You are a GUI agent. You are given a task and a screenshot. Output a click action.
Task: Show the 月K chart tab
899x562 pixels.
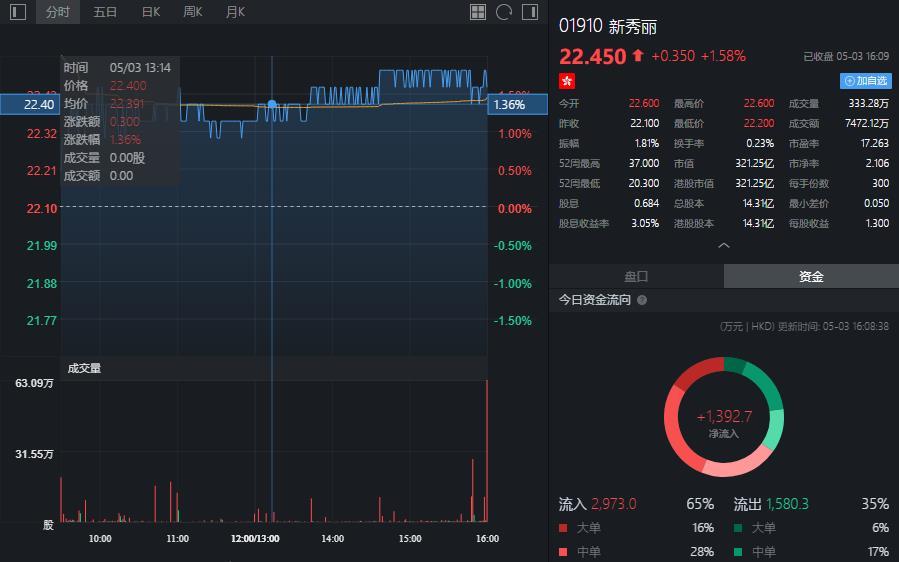(235, 12)
